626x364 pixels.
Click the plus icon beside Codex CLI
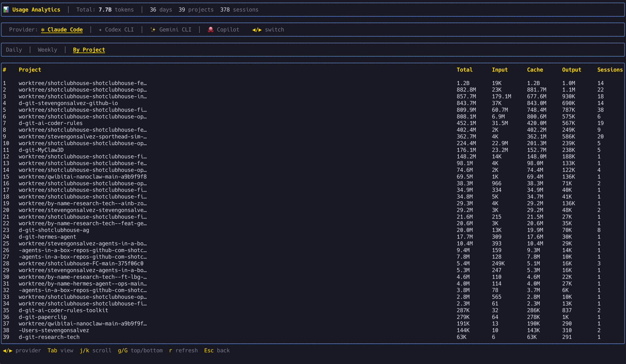pos(100,30)
